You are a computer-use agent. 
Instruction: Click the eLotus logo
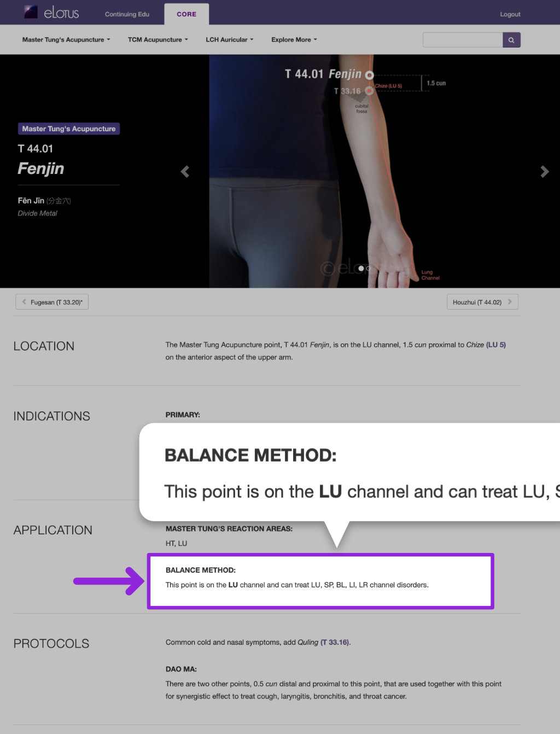[52, 13]
